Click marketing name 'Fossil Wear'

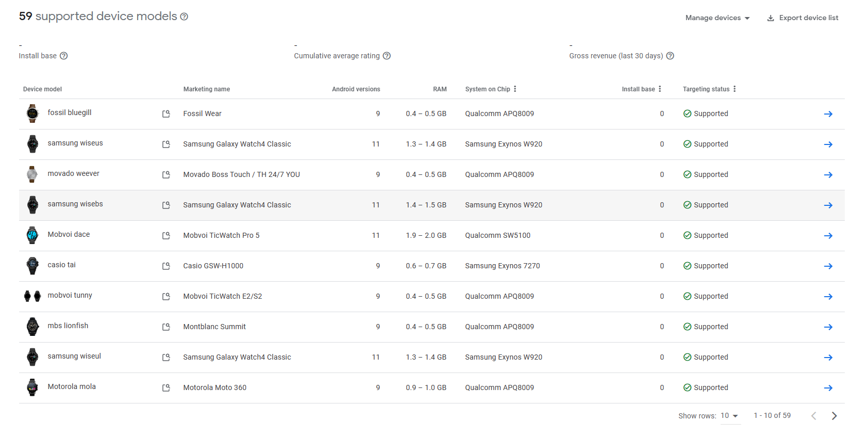point(203,114)
